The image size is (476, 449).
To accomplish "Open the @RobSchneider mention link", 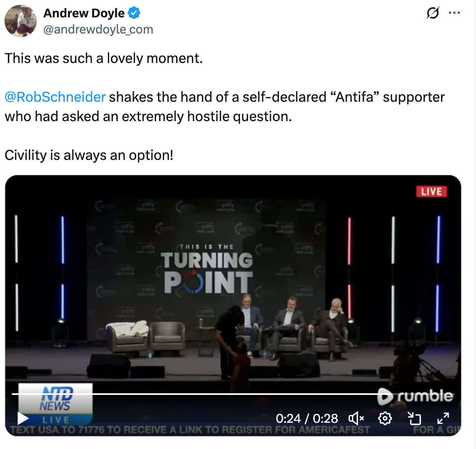I will pos(55,97).
